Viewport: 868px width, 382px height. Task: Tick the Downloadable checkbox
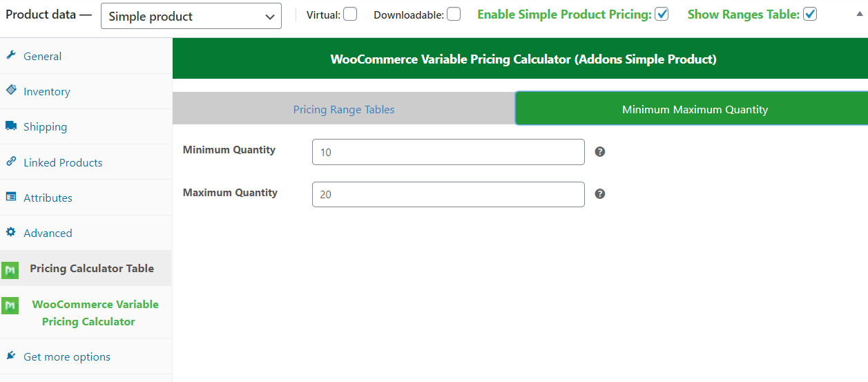[x=454, y=14]
